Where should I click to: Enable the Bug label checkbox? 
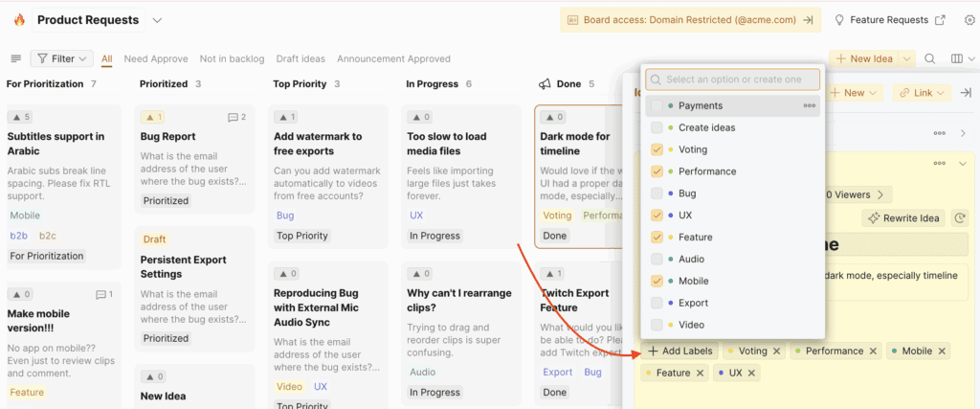point(657,193)
